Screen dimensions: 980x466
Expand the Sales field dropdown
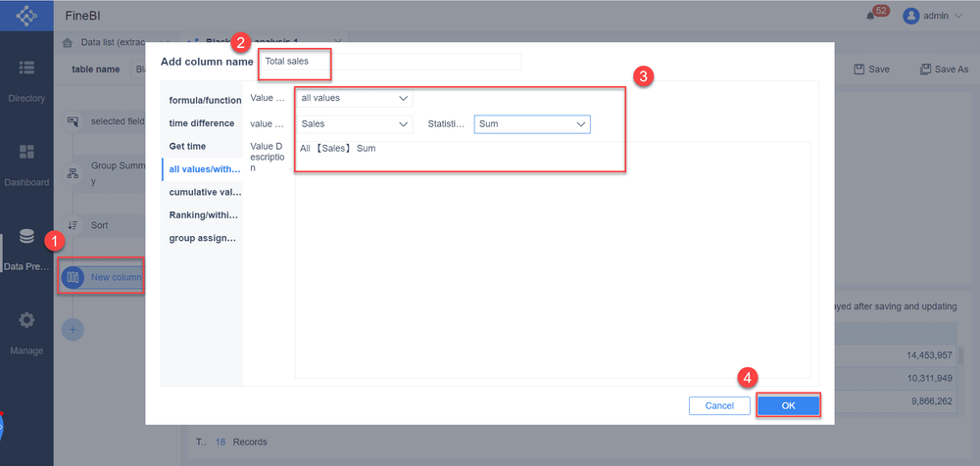(x=354, y=124)
